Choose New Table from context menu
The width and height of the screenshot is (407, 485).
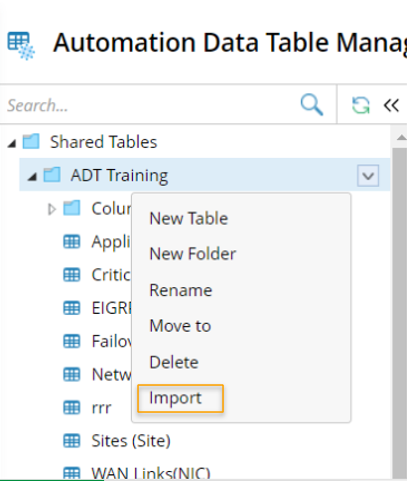click(189, 219)
